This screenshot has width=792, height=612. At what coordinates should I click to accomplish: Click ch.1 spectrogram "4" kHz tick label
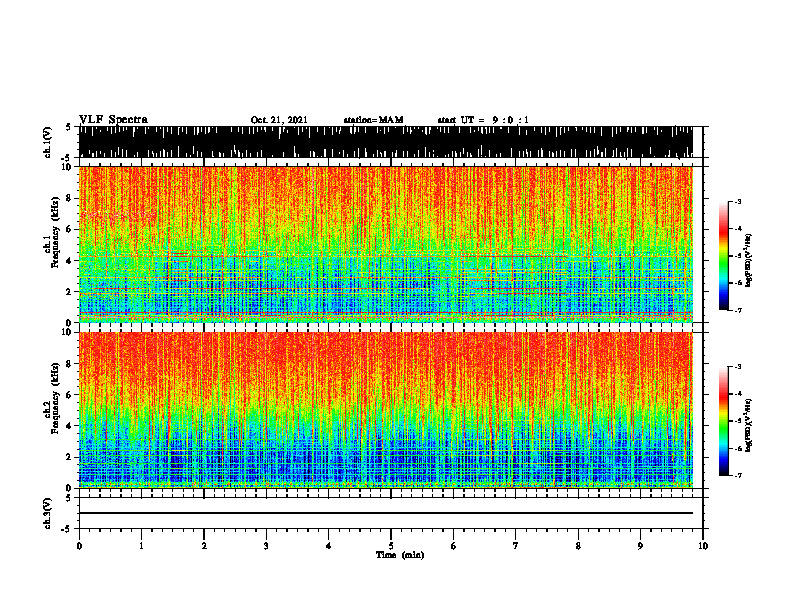tap(69, 261)
